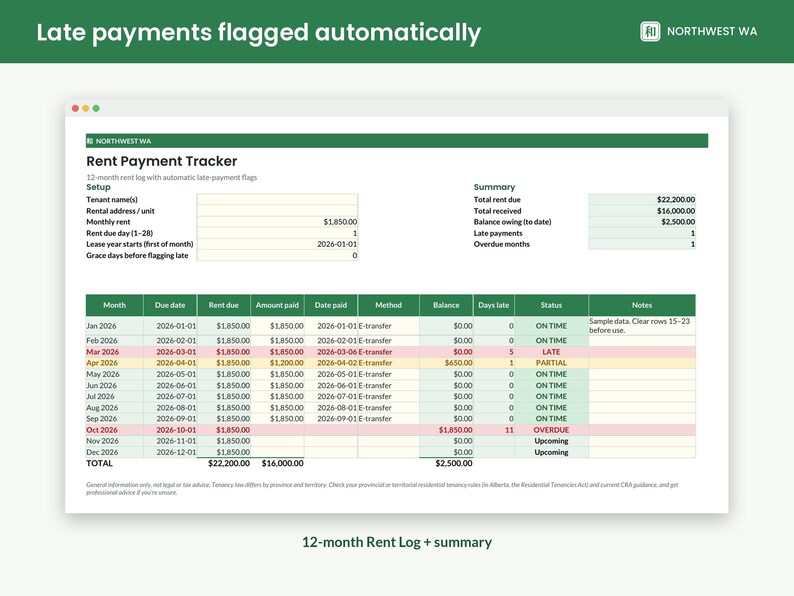794x596 pixels.
Task: Select the empty Amount paid cell for Oct 2026
Action: pyautogui.click(x=277, y=430)
